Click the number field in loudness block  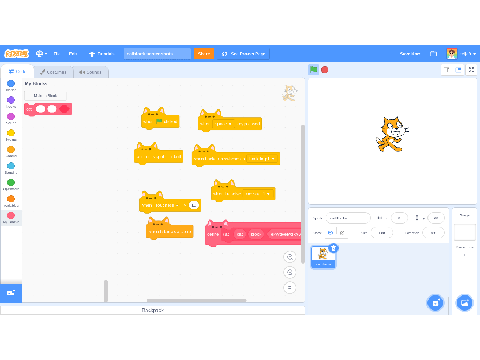point(194,205)
